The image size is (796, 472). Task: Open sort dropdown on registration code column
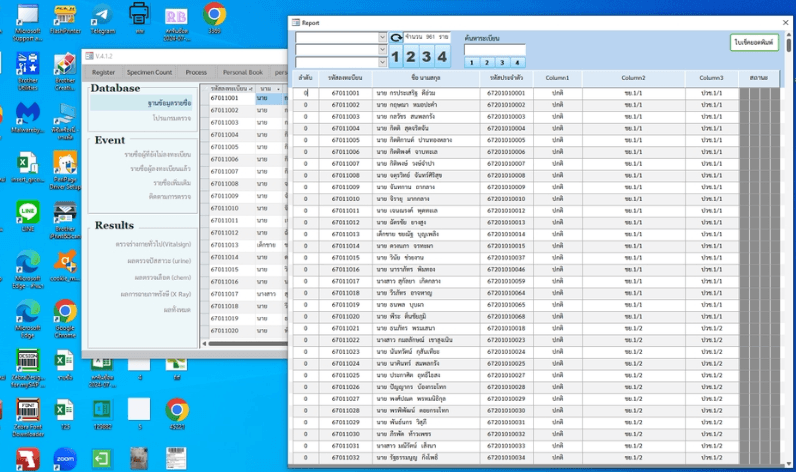pyautogui.click(x=251, y=89)
